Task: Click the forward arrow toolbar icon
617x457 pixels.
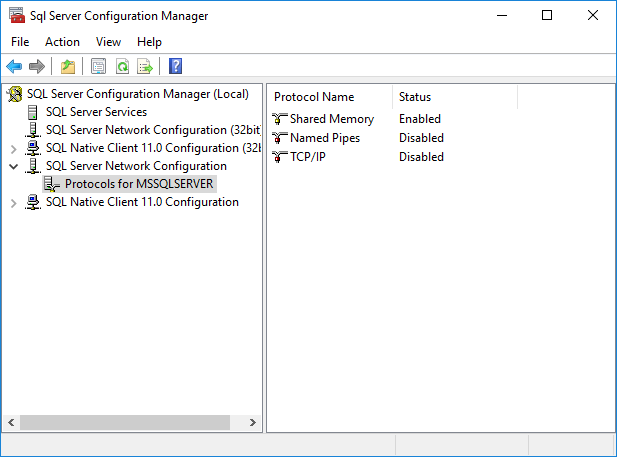Action: 37,66
